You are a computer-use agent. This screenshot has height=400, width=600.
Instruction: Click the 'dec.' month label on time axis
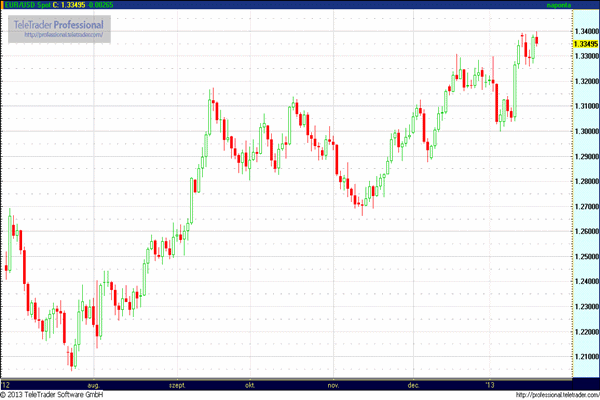[413, 385]
